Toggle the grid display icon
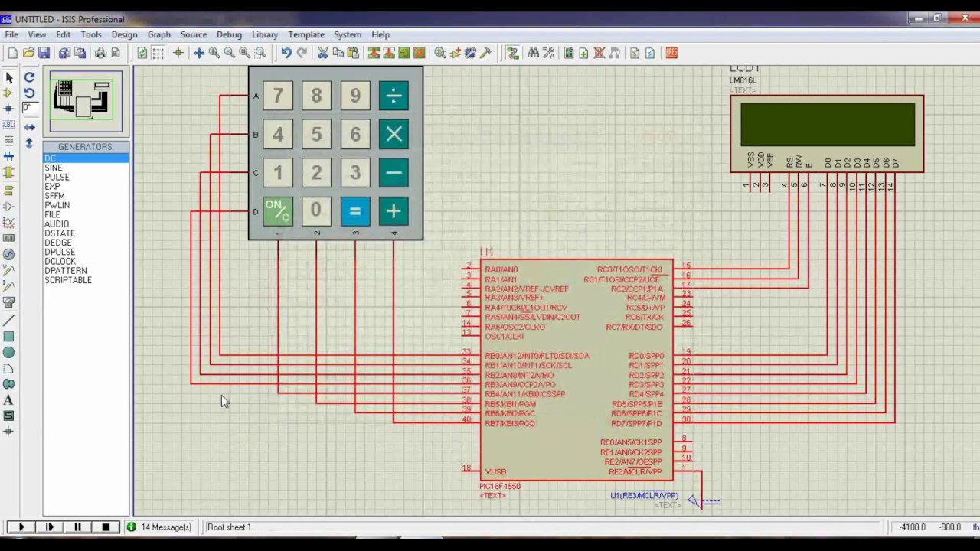Viewport: 980px width, 551px height. (x=158, y=53)
